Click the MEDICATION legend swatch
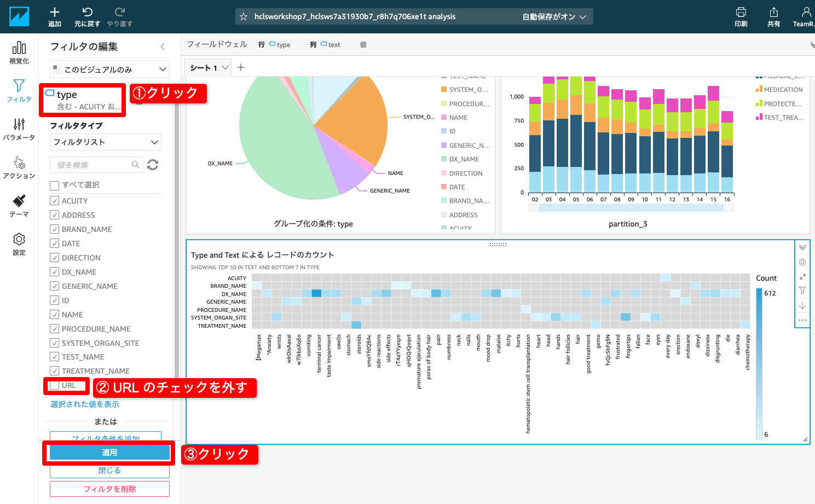Viewport: 815px width, 504px height. pyautogui.click(x=759, y=89)
